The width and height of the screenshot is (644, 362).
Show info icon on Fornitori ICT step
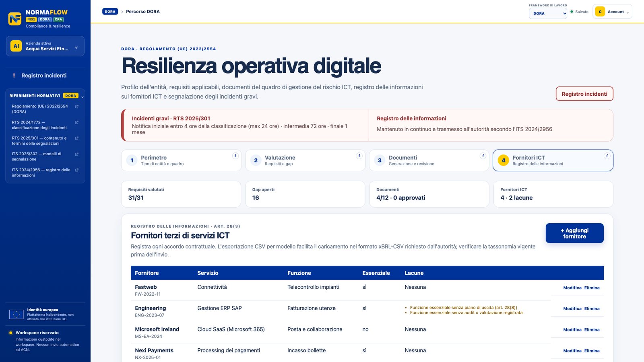(607, 156)
